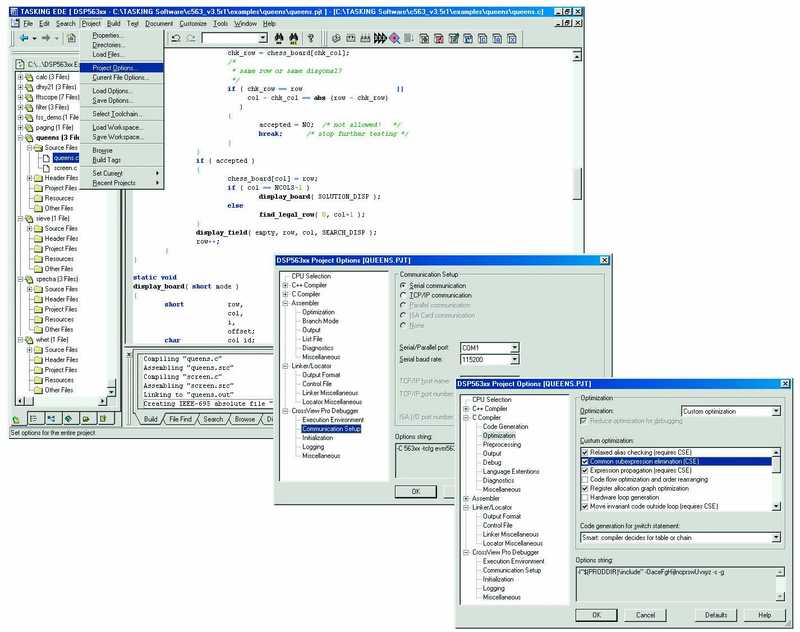This screenshot has width=800, height=632.
Task: Click the Help button in options dialog
Action: coord(764,614)
